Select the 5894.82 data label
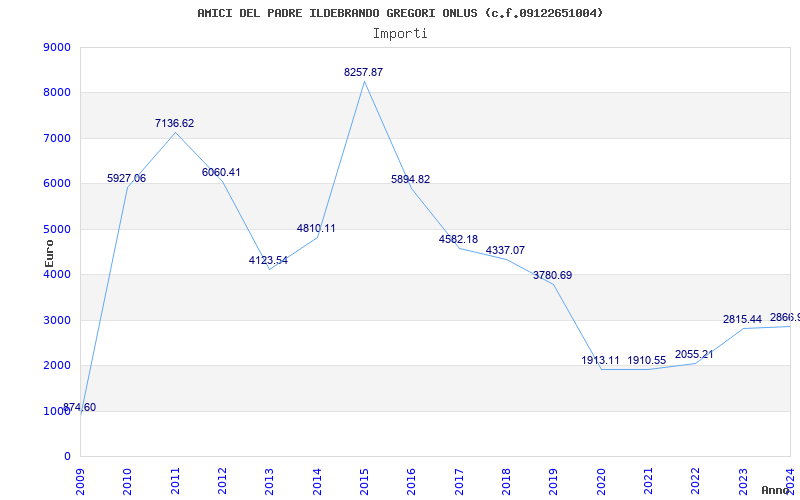800x500 pixels. pos(411,180)
